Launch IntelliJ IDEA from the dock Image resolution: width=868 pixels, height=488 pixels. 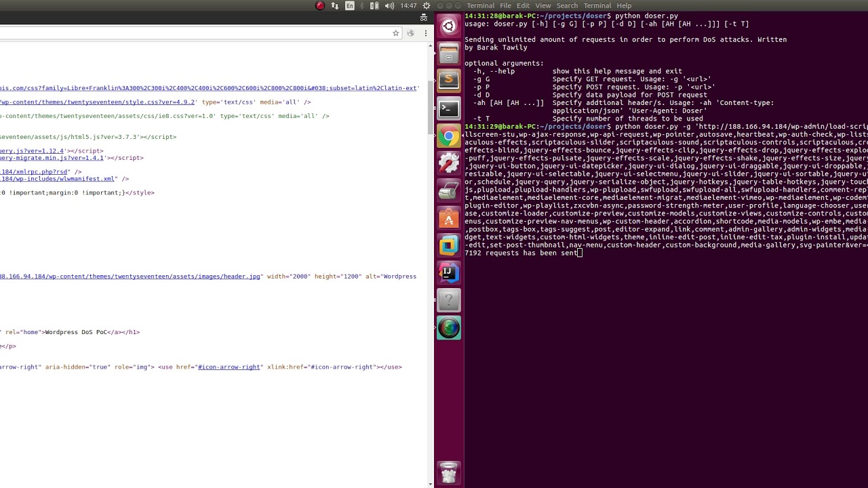click(x=448, y=273)
